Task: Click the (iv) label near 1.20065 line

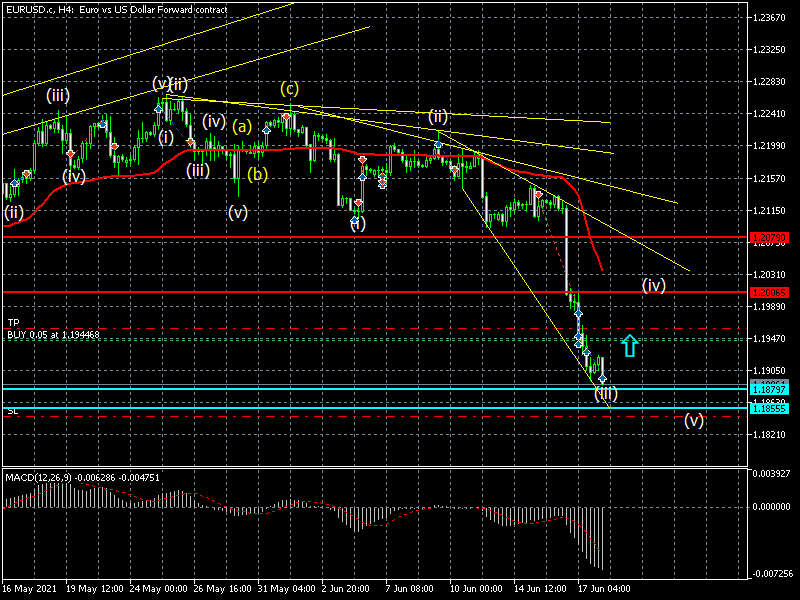Action: click(x=654, y=285)
